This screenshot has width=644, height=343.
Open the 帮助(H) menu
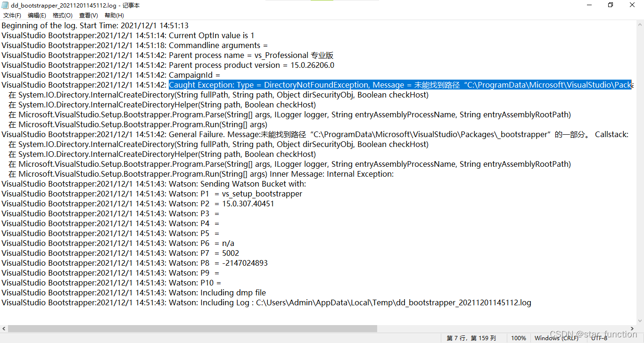click(x=114, y=16)
